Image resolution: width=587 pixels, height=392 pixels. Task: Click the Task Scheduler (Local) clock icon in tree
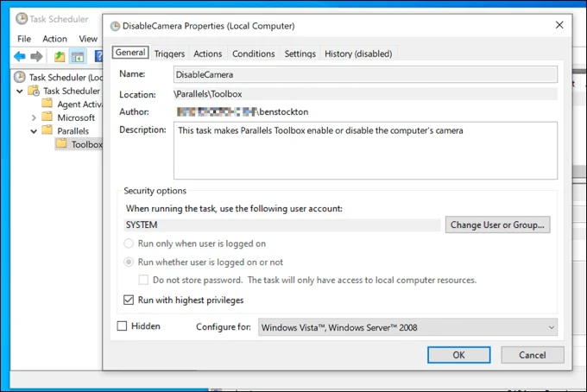(20, 77)
